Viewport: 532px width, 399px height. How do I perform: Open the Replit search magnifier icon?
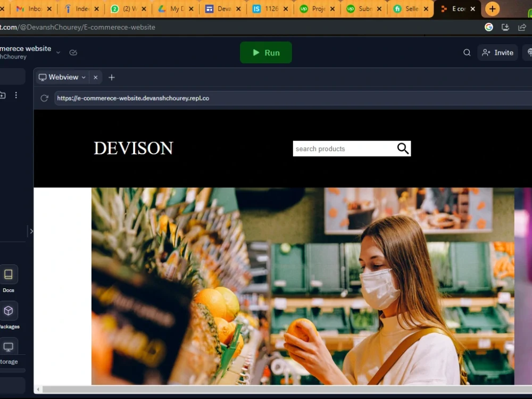(x=467, y=53)
